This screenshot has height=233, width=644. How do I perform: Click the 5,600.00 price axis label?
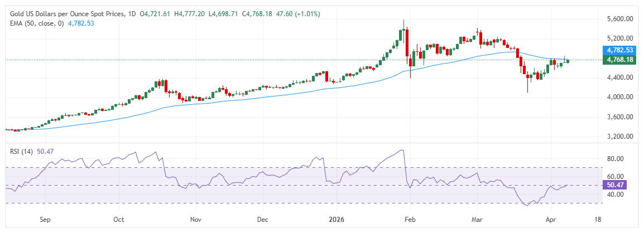tap(619, 19)
